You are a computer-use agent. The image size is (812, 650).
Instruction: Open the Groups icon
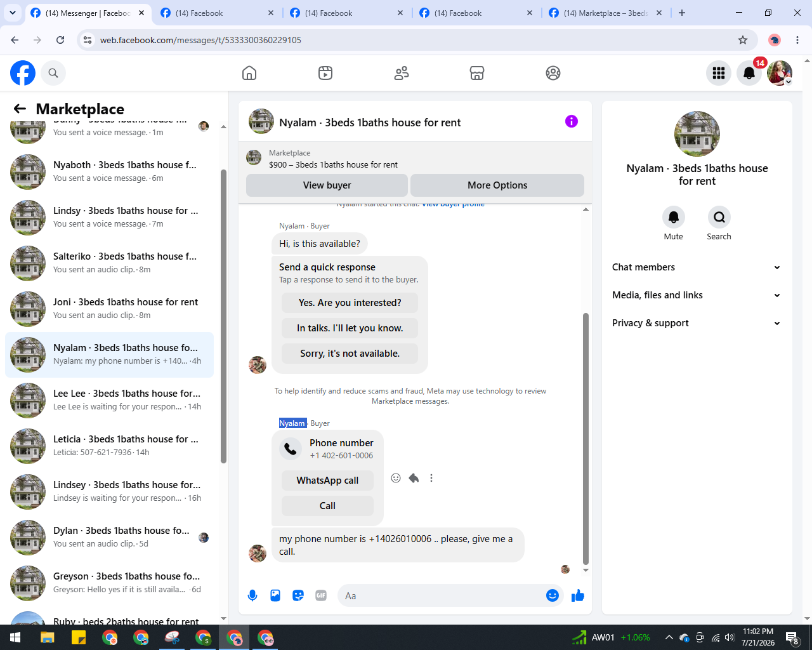[x=553, y=73]
